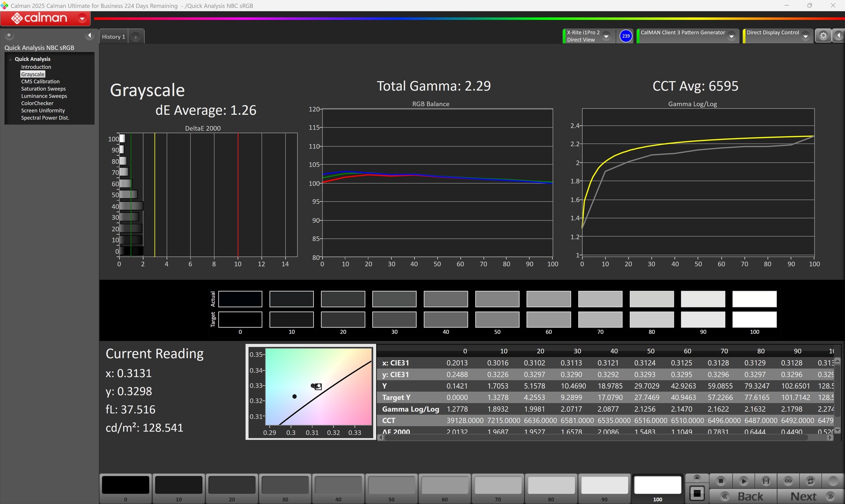
Task: Click the single-read bracket icon
Action: [766, 481]
